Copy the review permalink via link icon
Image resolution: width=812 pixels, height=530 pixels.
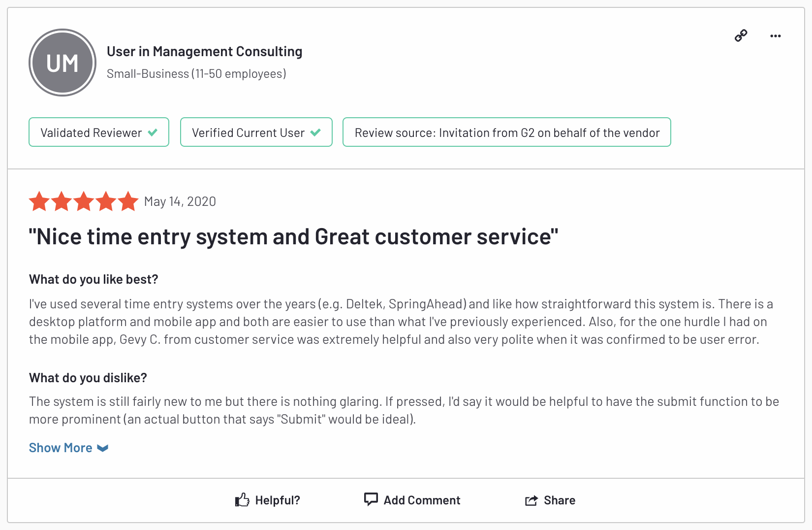point(741,35)
